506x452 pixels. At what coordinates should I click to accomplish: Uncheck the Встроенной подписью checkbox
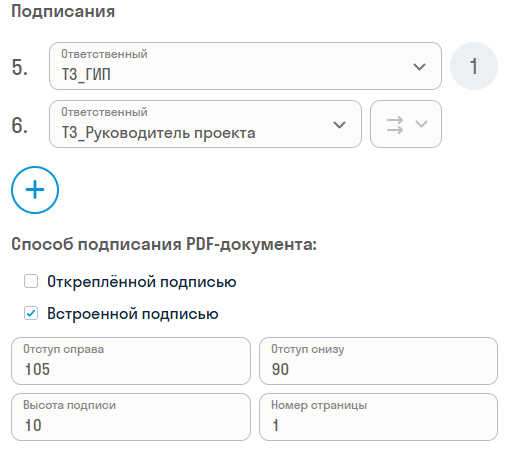pyautogui.click(x=31, y=313)
